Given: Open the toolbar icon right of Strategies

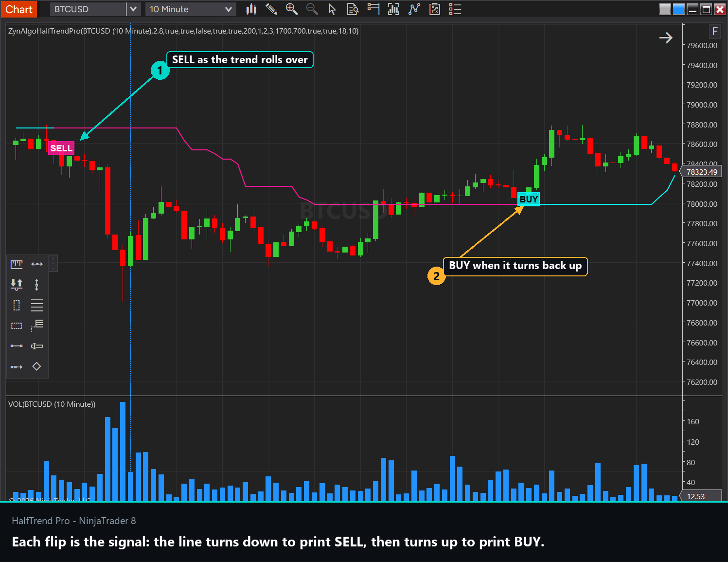Looking at the screenshot, I should [x=435, y=9].
